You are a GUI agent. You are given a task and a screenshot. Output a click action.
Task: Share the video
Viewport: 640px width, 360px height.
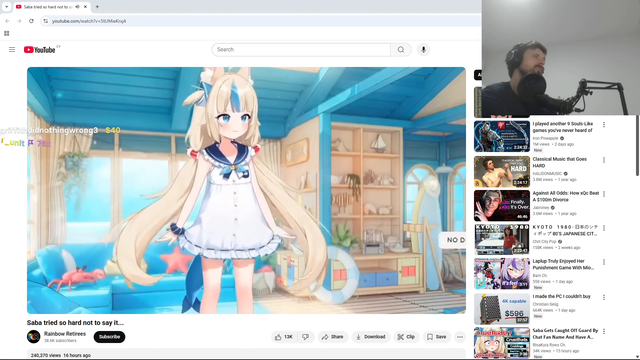[333, 337]
